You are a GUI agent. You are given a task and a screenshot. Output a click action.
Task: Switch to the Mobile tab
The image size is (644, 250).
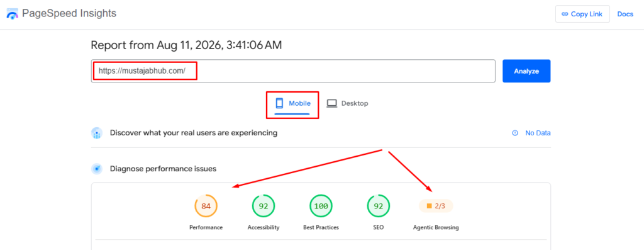click(x=292, y=104)
